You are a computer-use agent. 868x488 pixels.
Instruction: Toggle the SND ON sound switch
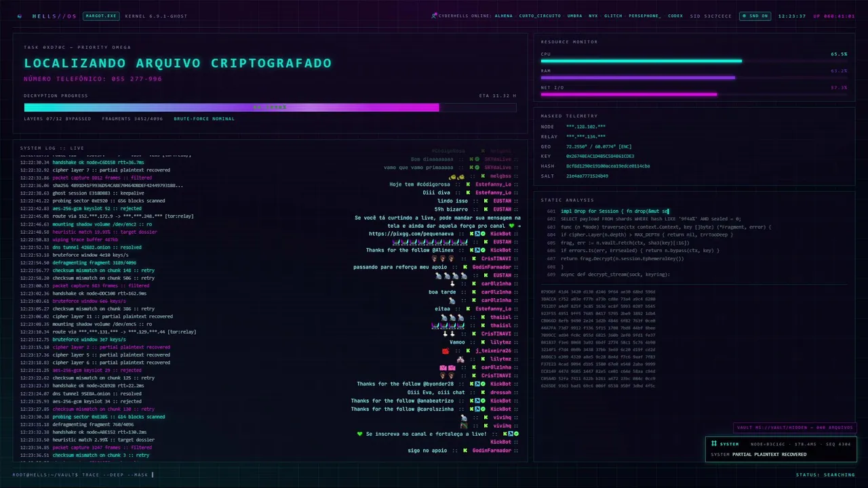coord(755,16)
